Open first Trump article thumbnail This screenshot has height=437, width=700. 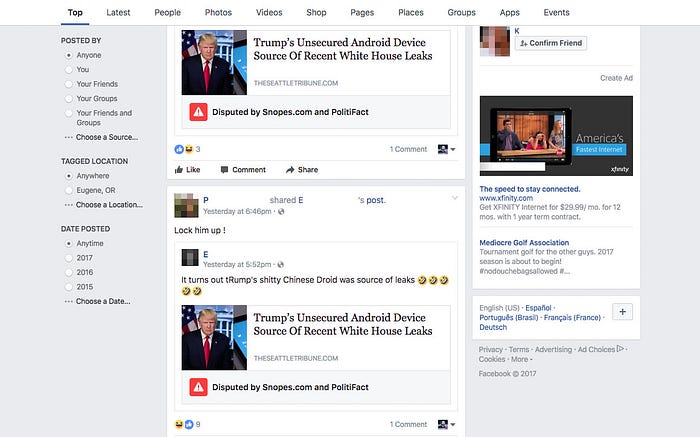pos(214,62)
